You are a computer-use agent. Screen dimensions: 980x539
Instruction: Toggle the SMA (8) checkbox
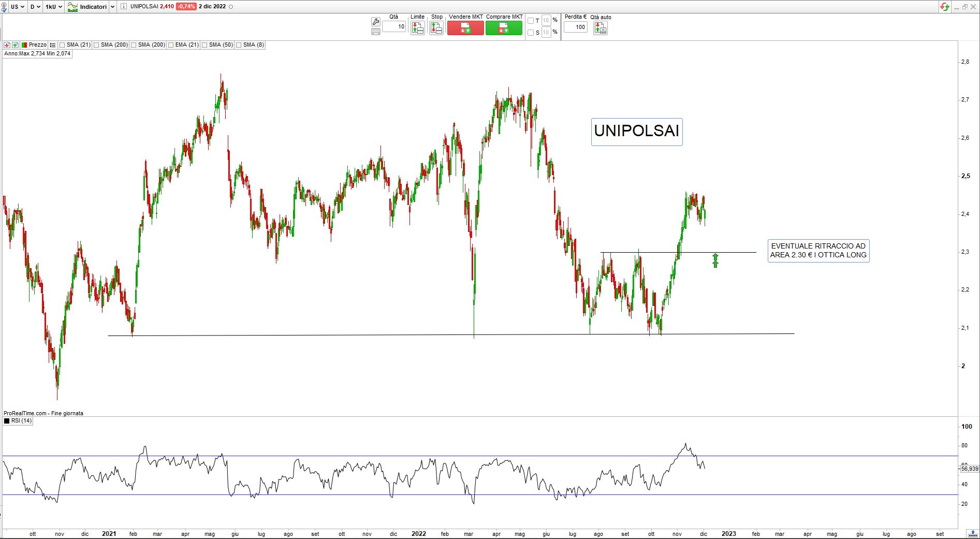[239, 45]
